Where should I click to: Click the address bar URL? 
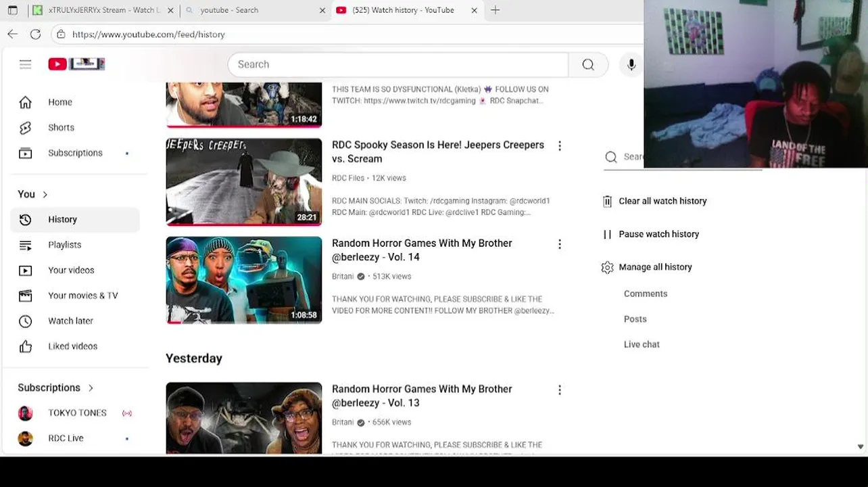pos(149,34)
